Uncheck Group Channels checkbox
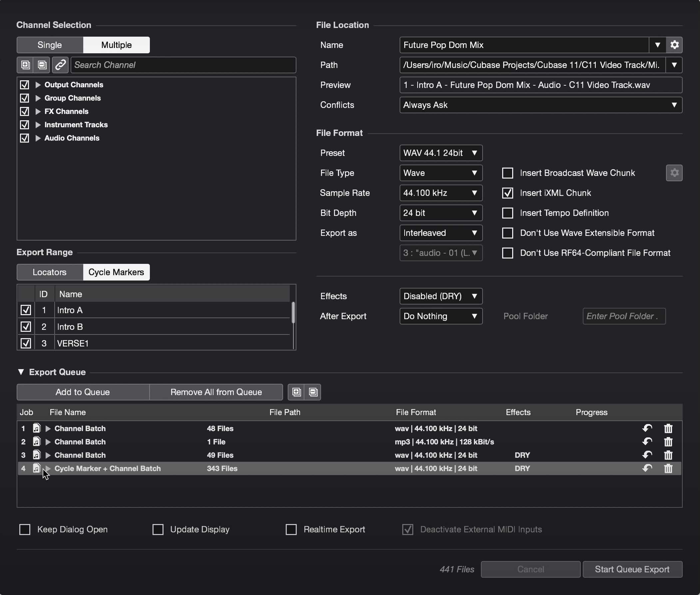Image resolution: width=700 pixels, height=595 pixels. 25,98
